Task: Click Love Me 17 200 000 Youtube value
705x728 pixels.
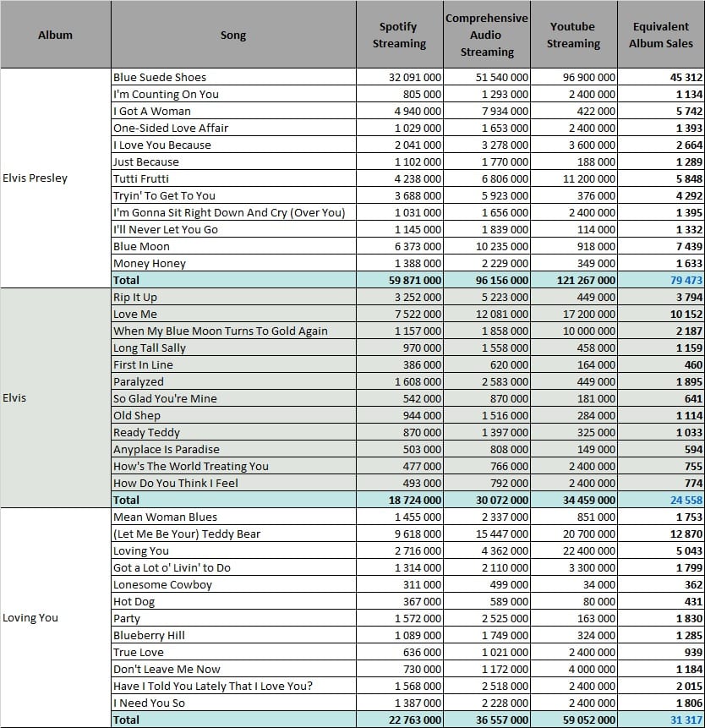Action: click(x=574, y=314)
